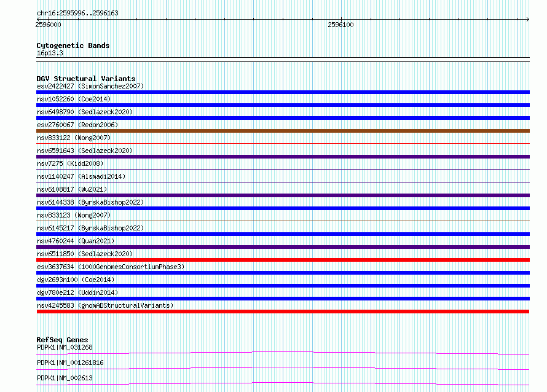Select the Cytogenetic Bands track title

[73, 45]
